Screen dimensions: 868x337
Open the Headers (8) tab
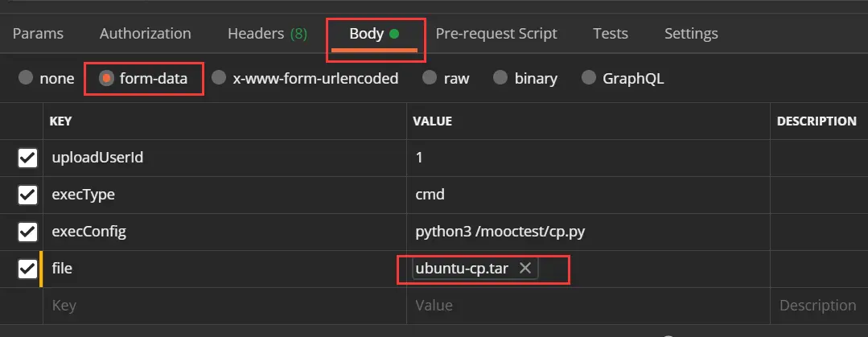click(266, 34)
